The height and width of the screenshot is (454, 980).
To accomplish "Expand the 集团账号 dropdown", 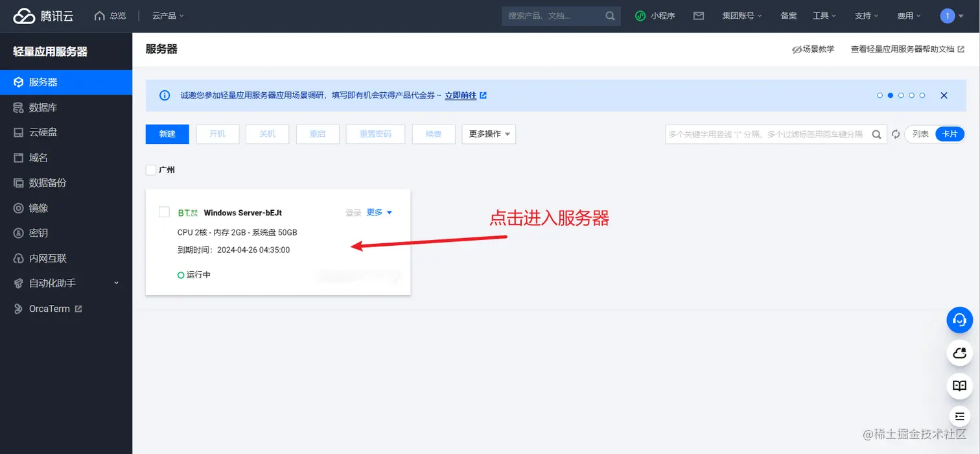I will [742, 16].
